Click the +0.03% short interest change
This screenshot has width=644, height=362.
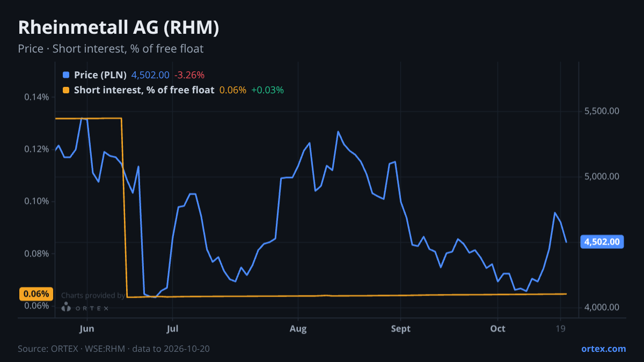click(267, 90)
